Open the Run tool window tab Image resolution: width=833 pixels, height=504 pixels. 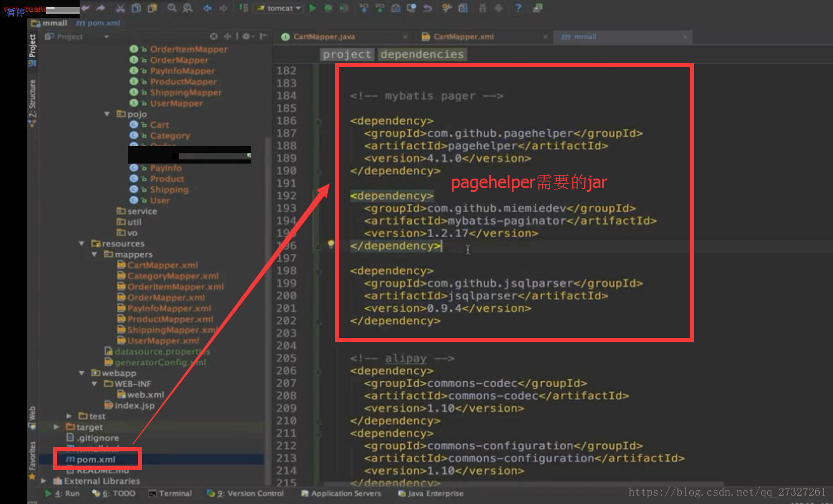point(63,493)
